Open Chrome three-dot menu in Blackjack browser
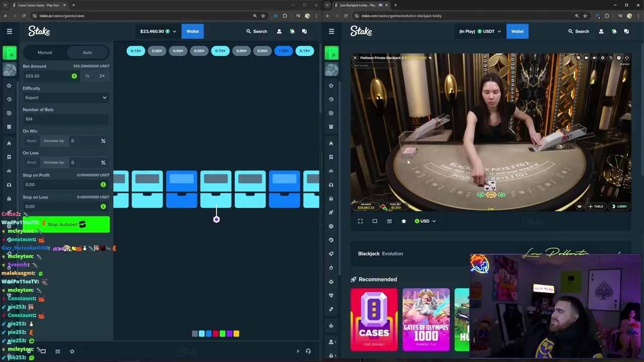This screenshot has width=644, height=362. [x=638, y=16]
